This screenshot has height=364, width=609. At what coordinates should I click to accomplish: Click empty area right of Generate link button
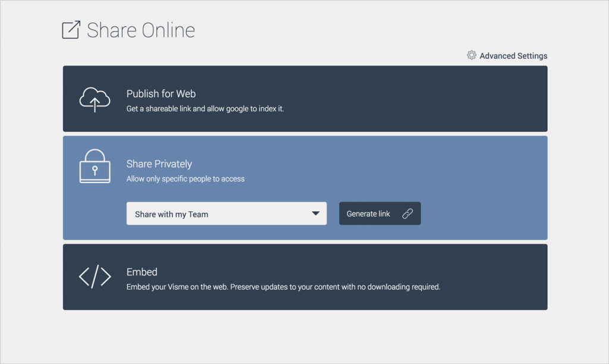[x=482, y=214]
